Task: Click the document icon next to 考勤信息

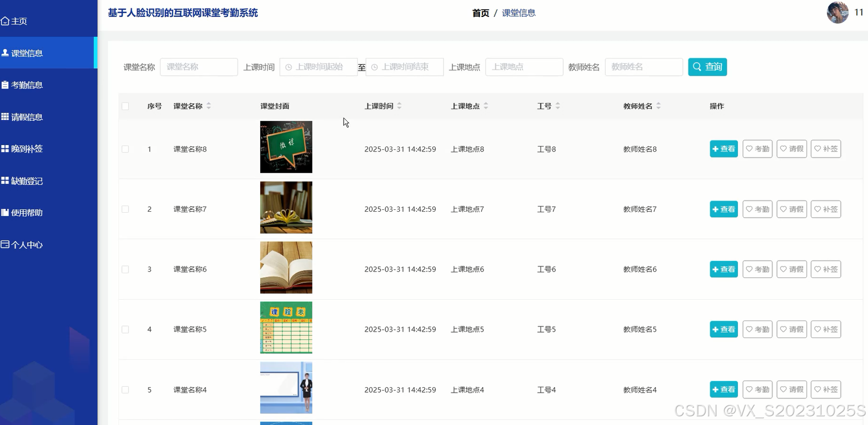Action: pos(5,85)
